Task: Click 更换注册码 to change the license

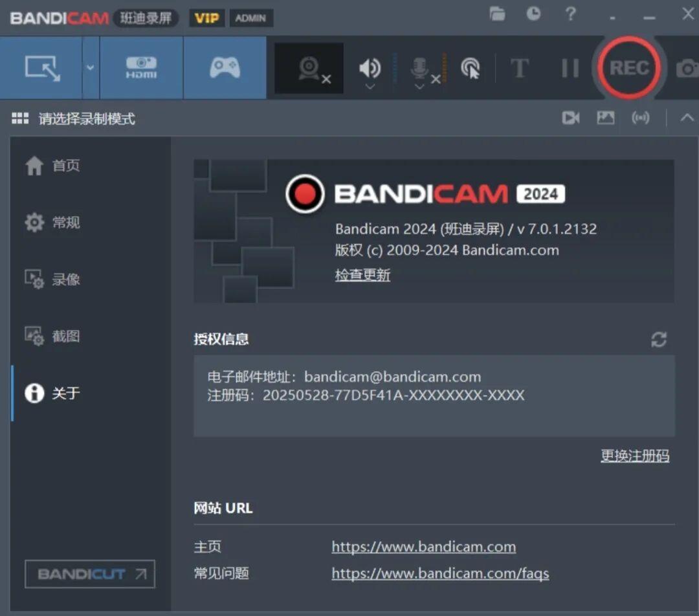Action: [x=635, y=456]
